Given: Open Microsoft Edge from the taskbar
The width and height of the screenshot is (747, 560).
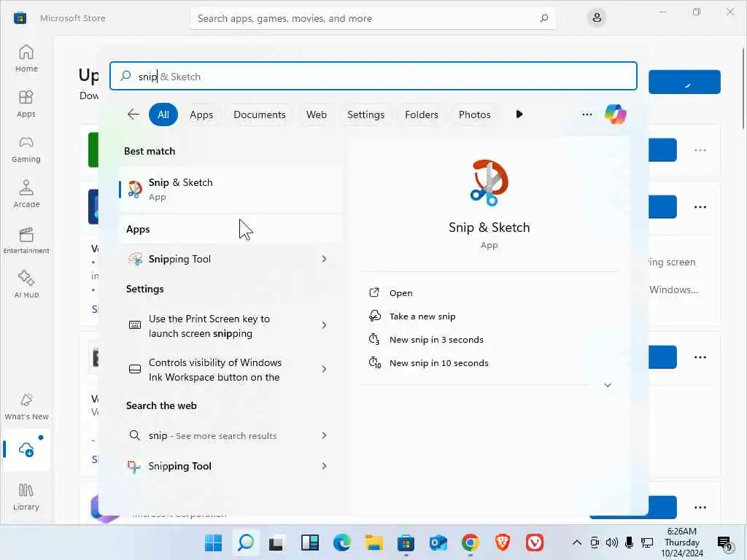Looking at the screenshot, I should (341, 542).
